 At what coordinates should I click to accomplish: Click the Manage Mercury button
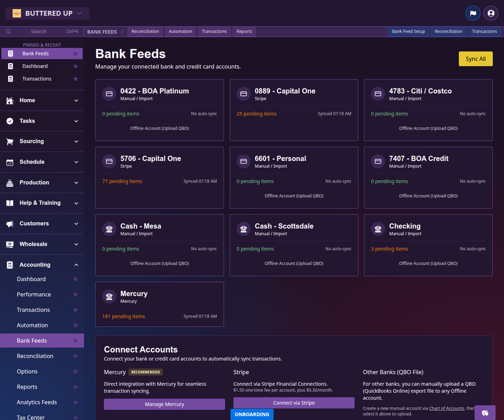coord(164,404)
